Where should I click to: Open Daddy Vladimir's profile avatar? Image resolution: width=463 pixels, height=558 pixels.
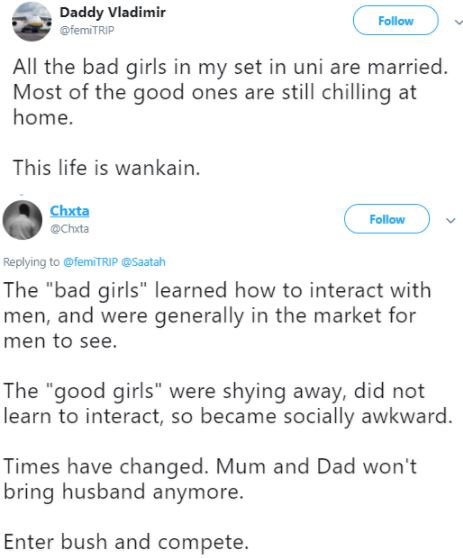pos(32,21)
